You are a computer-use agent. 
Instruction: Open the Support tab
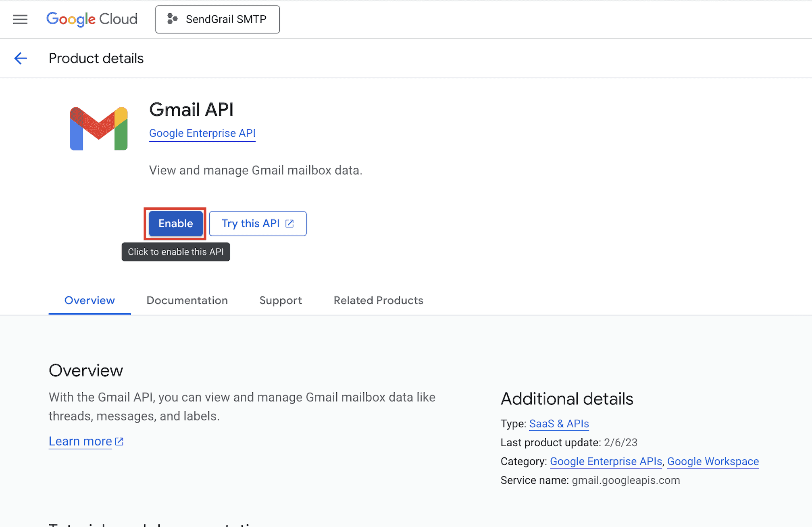[281, 301]
